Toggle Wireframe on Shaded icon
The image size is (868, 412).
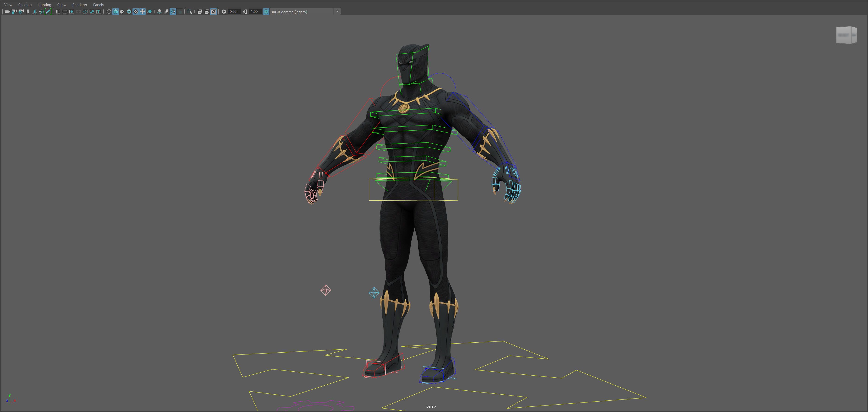pyautogui.click(x=129, y=11)
